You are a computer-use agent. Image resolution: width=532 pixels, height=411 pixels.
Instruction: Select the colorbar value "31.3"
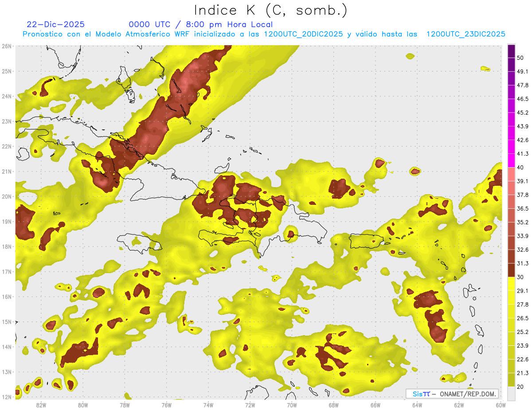coord(523,263)
